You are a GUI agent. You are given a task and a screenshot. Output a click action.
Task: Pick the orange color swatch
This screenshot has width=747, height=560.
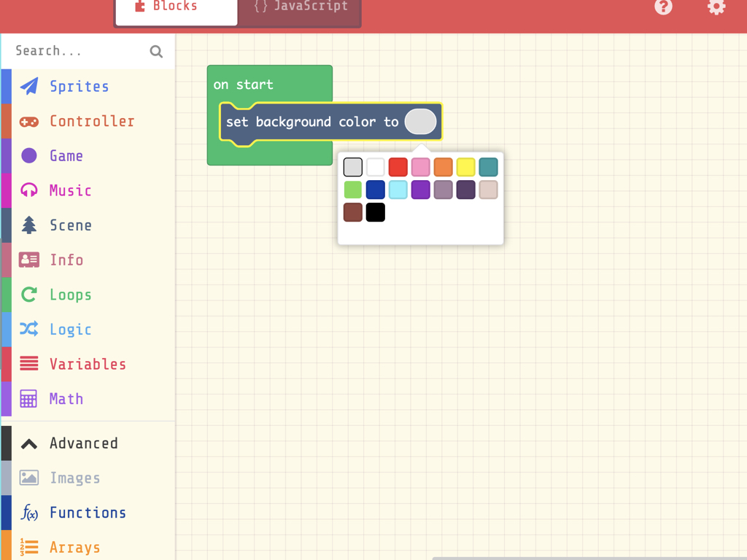click(x=443, y=167)
